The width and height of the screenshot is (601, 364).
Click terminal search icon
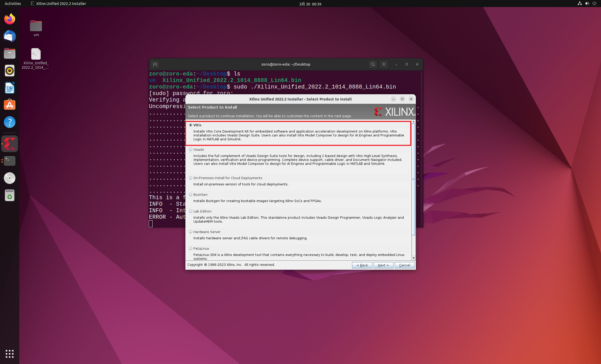[x=373, y=64]
